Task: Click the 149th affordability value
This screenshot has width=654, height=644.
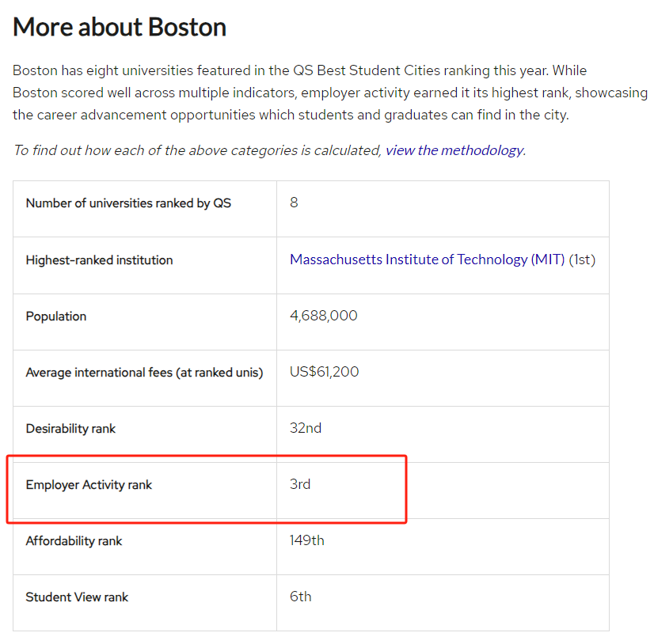Action: (x=306, y=540)
